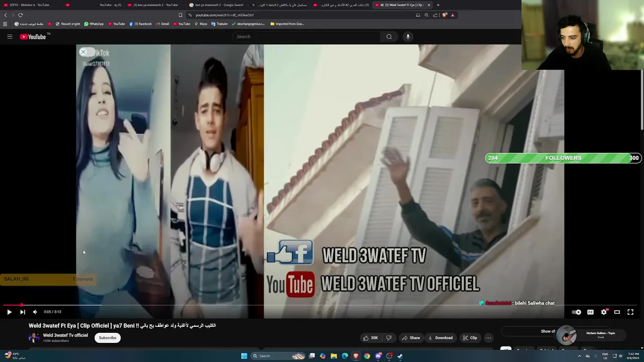Open a new browser tab

pos(438,5)
